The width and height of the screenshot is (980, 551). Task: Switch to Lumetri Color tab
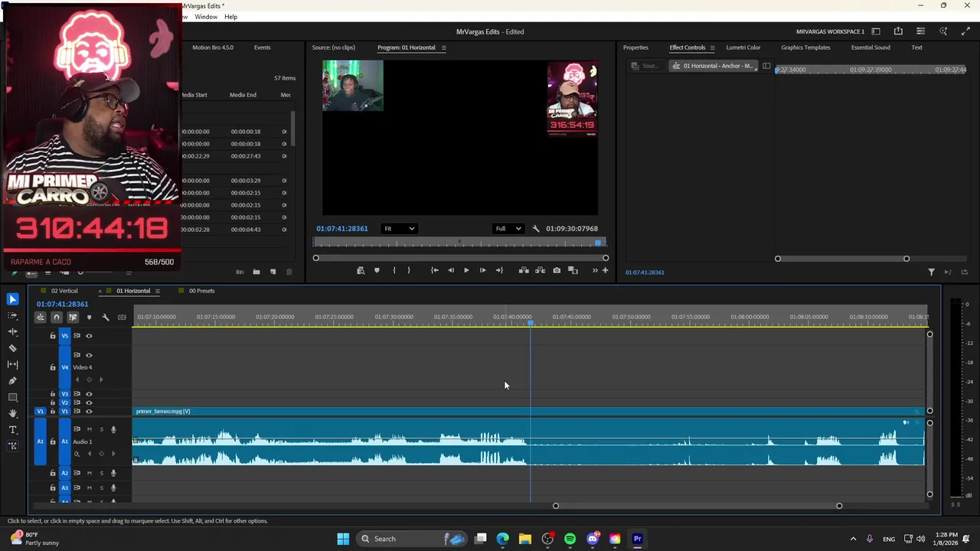[743, 47]
